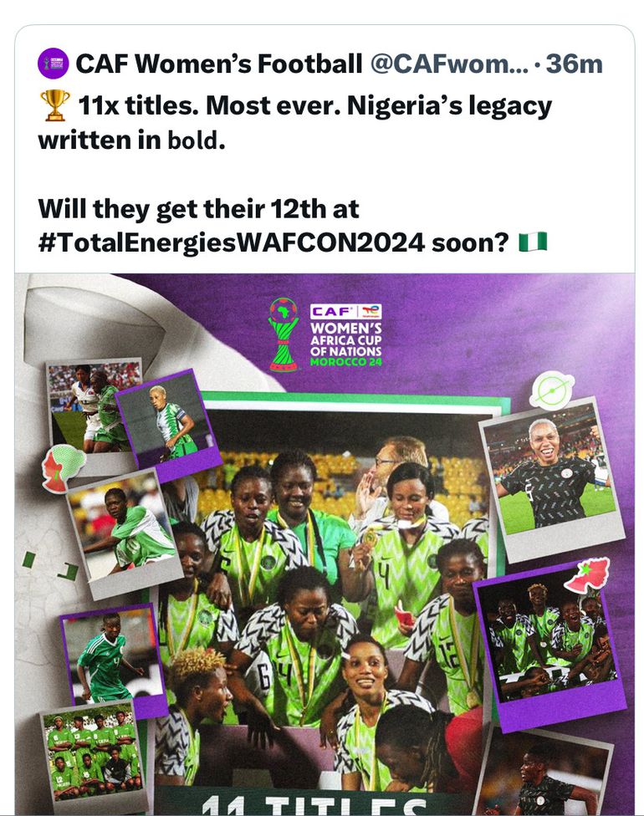Open polaroid of smiling player in black jersey
The image size is (644, 816).
pyautogui.click(x=552, y=477)
